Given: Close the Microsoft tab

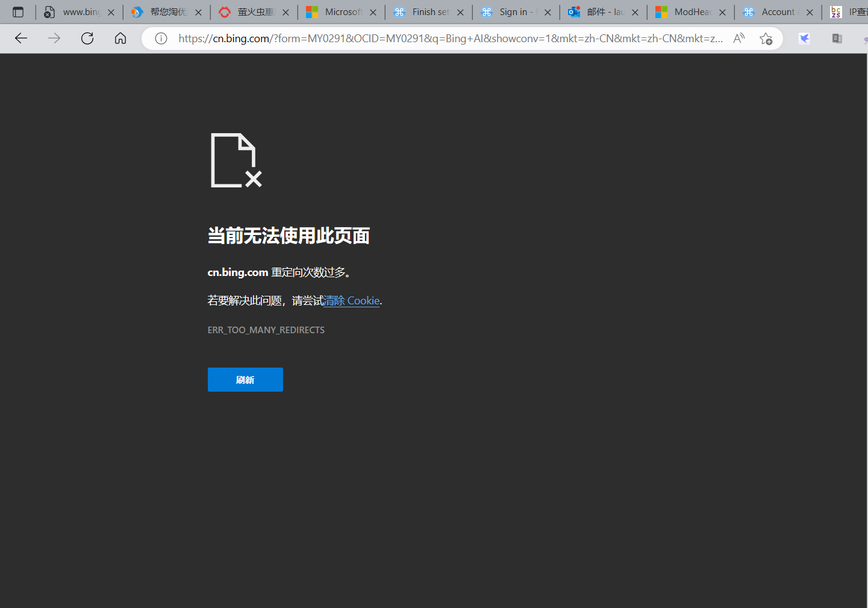Looking at the screenshot, I should coord(373,12).
